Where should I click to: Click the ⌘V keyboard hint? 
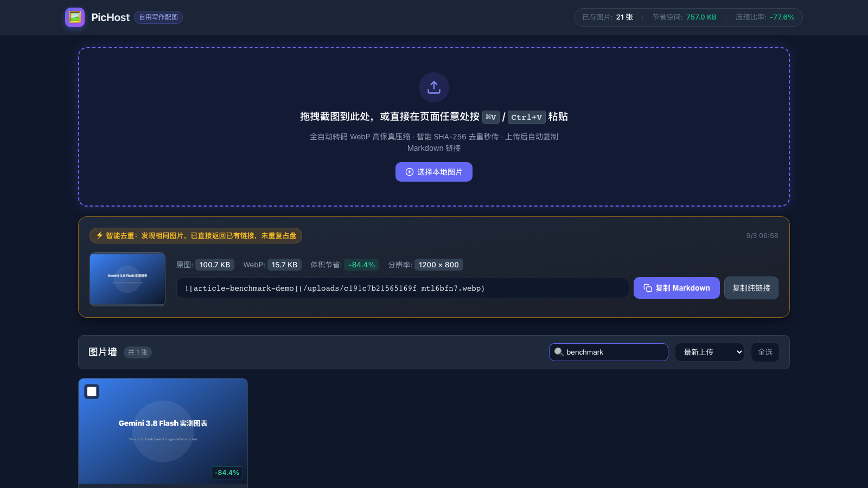pyautogui.click(x=491, y=117)
